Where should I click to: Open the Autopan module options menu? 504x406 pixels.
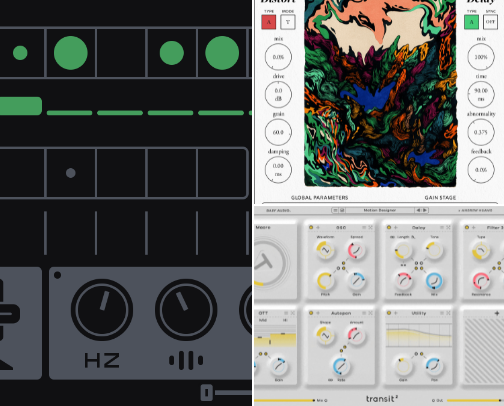click(x=364, y=313)
